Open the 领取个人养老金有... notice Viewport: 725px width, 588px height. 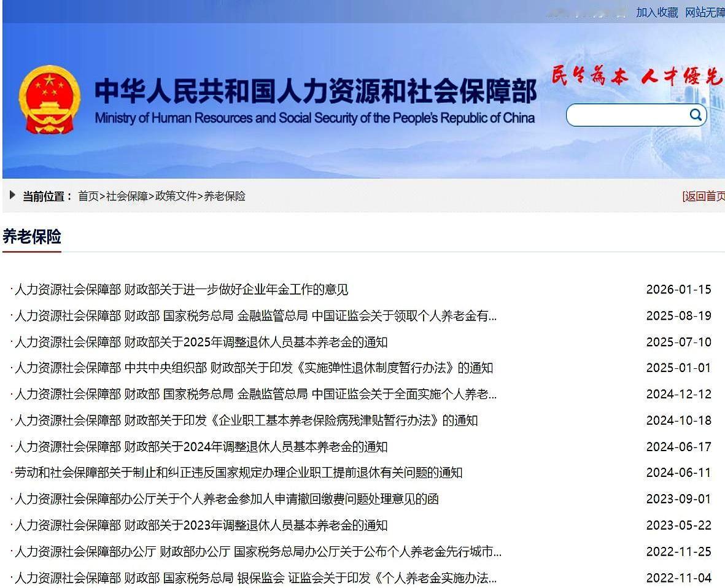[x=256, y=315]
